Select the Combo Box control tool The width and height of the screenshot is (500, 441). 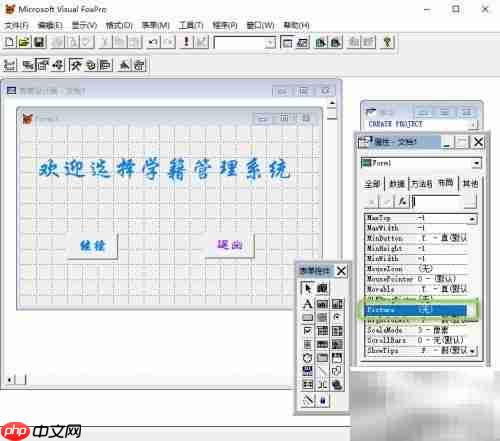click(322, 331)
